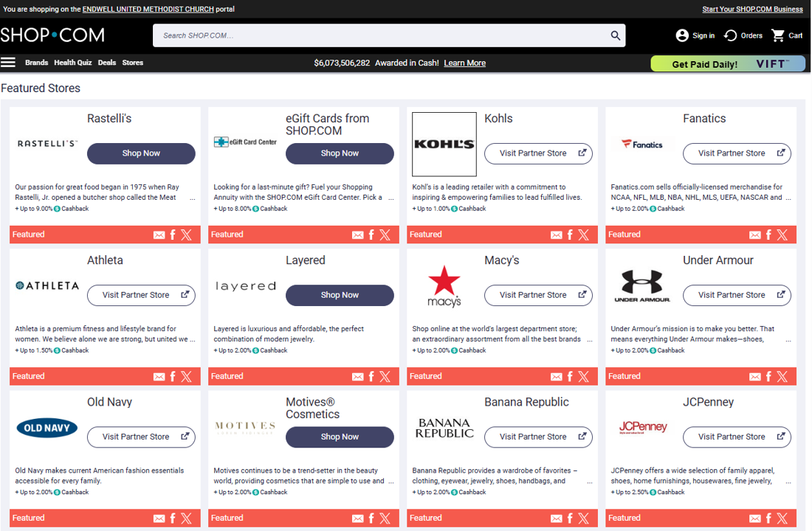The width and height of the screenshot is (812, 531).
Task: Click Get Paid Daily VIFT banner
Action: (728, 63)
